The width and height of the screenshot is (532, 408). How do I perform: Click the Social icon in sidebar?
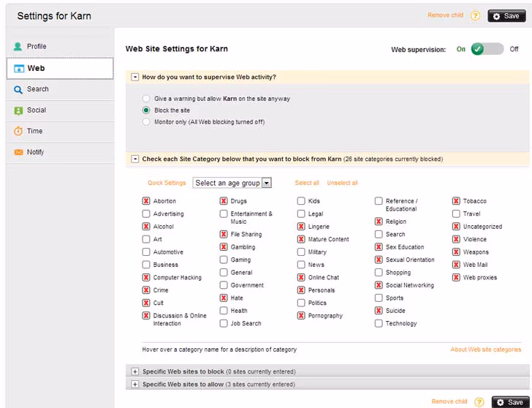(18, 111)
